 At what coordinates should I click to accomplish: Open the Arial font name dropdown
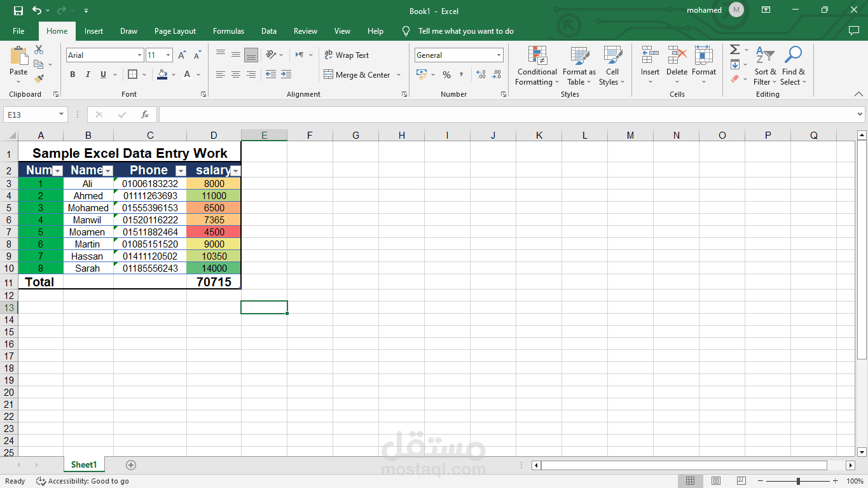coord(139,55)
